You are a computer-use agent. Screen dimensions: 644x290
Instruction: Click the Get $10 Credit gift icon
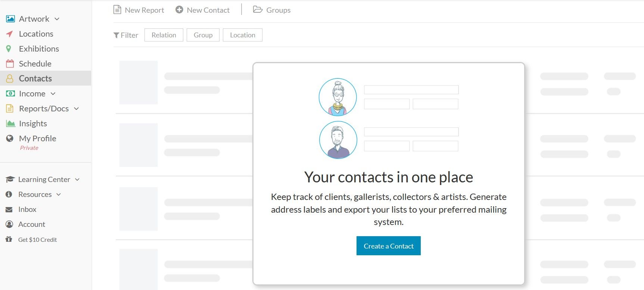click(9, 239)
